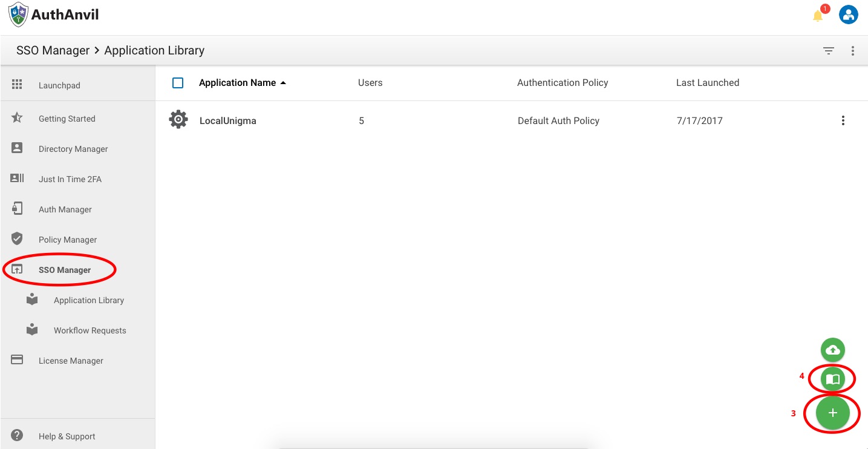Click SSO Manager > Application Library breadcrumb
Viewport: 868px width, 449px height.
tap(110, 50)
